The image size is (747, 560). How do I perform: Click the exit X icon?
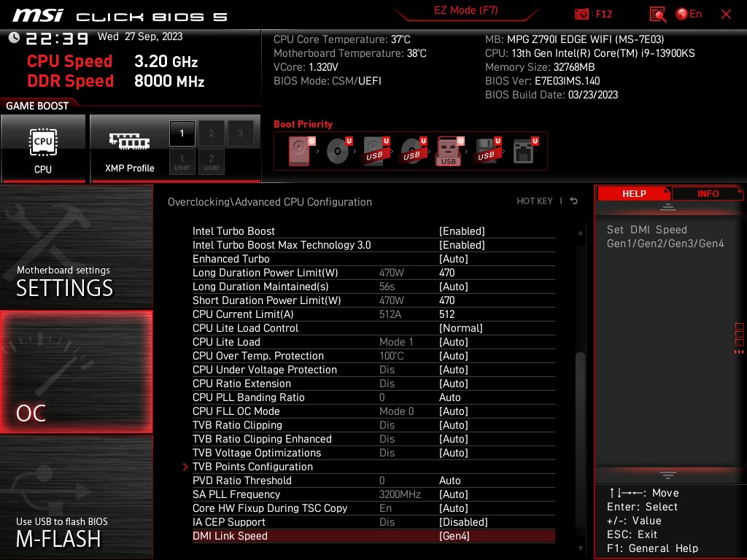coord(726,15)
